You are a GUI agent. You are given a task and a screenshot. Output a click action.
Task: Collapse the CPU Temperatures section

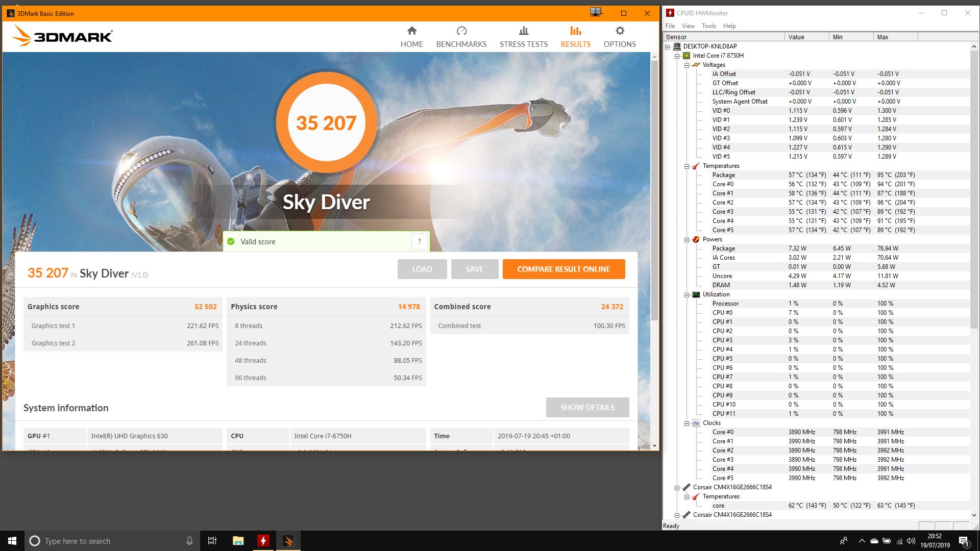pyautogui.click(x=687, y=166)
